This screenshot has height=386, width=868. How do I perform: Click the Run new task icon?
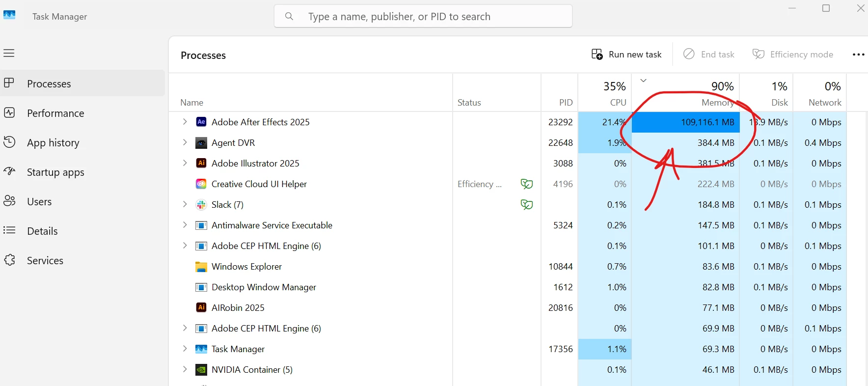coord(597,54)
